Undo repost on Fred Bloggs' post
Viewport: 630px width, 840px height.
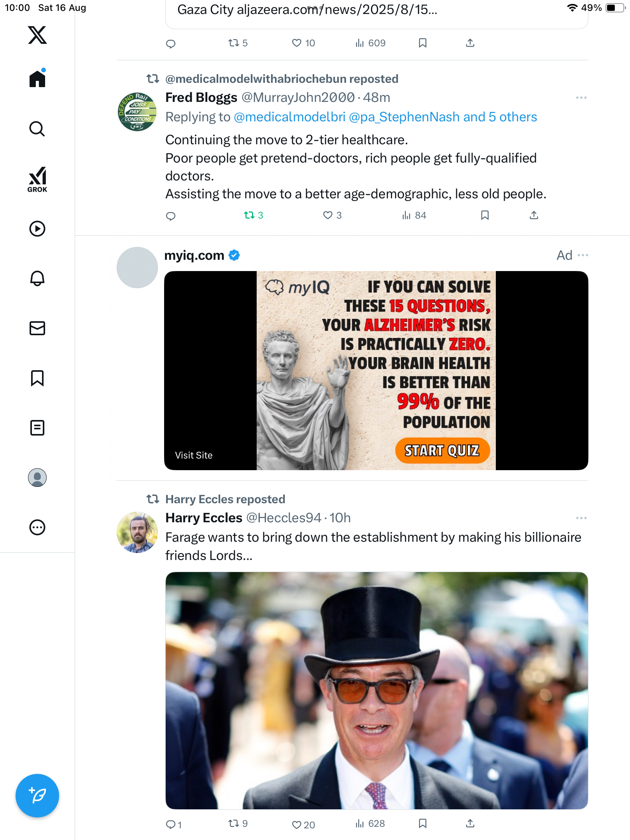(249, 215)
